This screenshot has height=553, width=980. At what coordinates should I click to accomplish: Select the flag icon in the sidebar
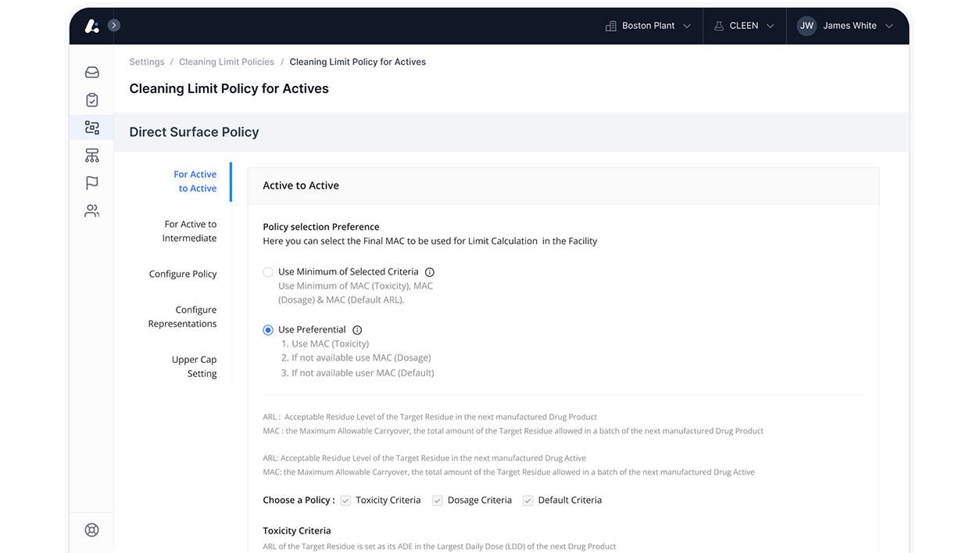(x=91, y=182)
